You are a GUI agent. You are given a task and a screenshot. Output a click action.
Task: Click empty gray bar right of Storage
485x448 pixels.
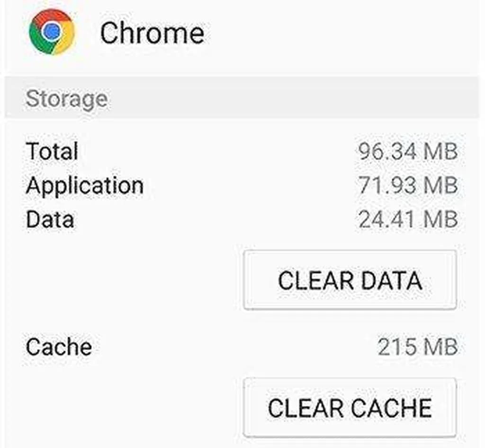[294, 99]
